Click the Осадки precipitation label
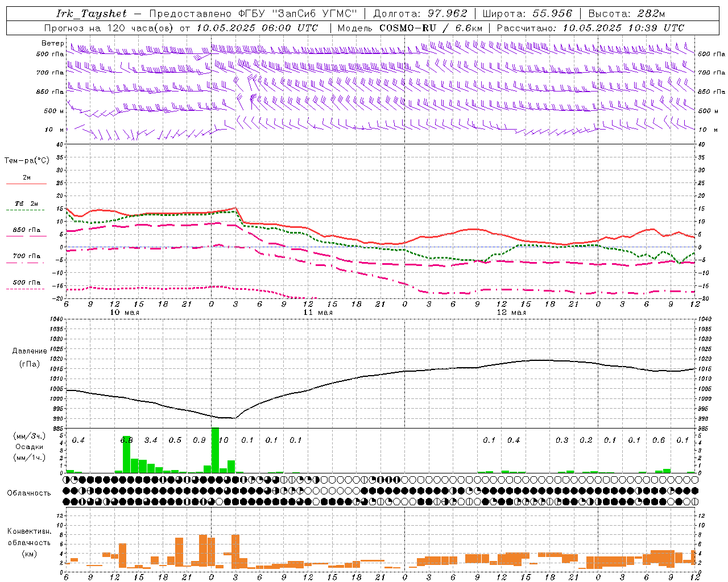Screen dimensions: 728x582 click(x=28, y=447)
